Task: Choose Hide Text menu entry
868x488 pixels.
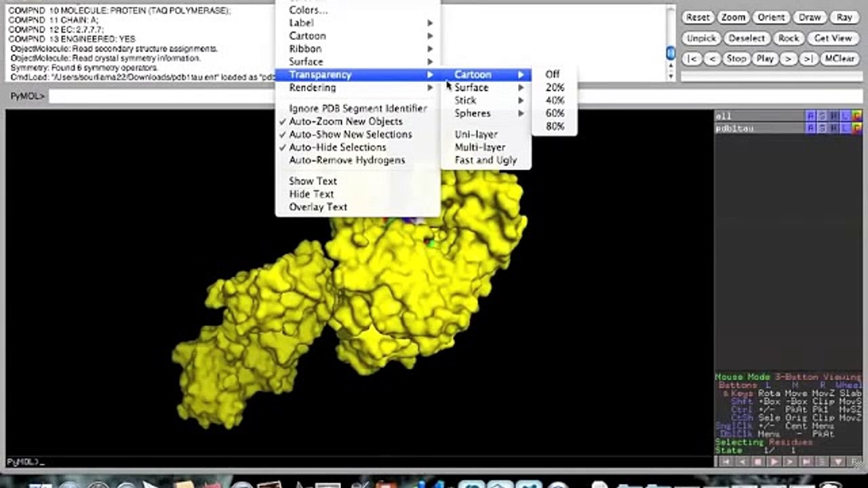Action: [357, 194]
